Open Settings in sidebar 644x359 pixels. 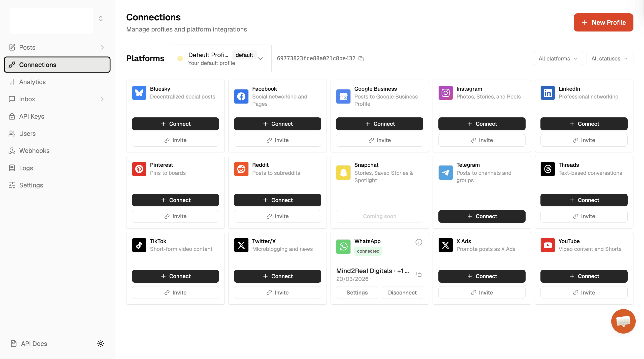57,185
